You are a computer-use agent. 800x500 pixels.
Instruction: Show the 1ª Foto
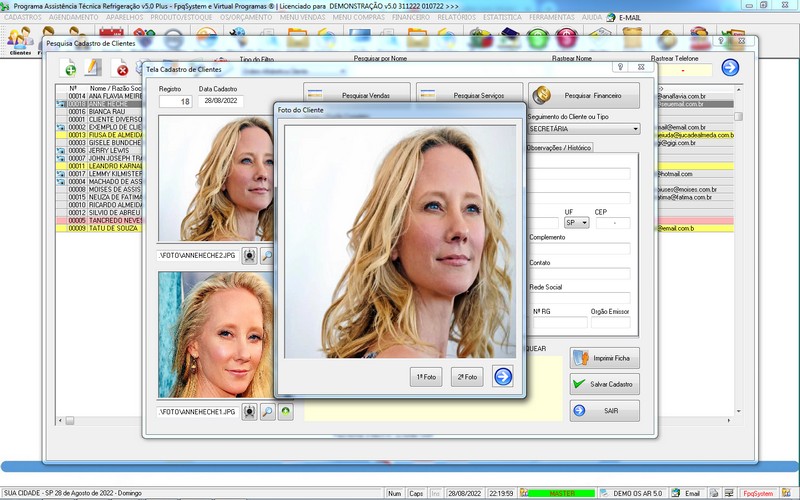point(426,377)
